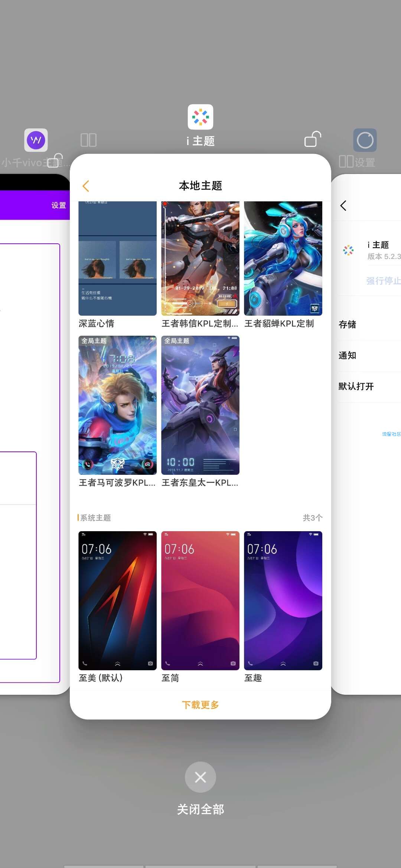
Task: Open the 深蓝心情 theme thumbnail
Action: tap(118, 258)
